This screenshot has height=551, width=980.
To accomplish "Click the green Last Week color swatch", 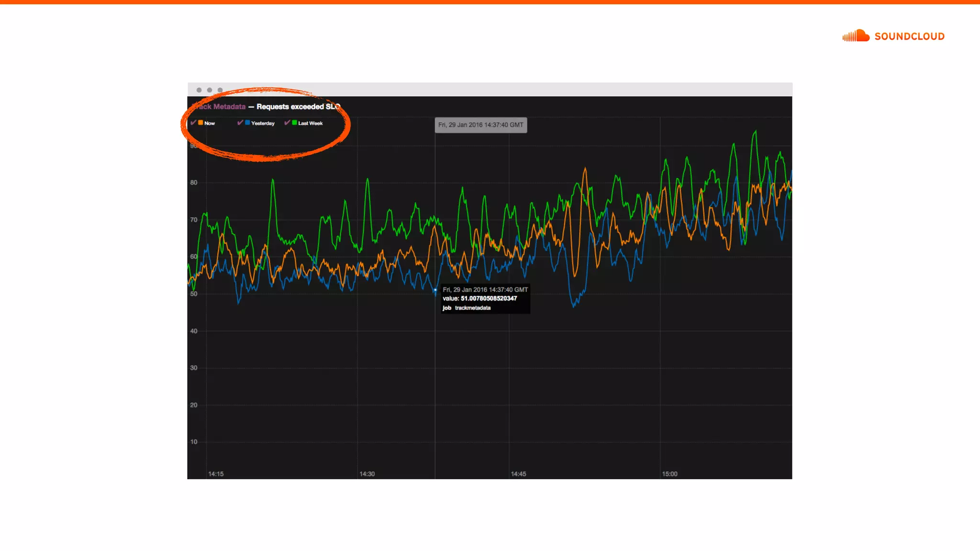I will (x=294, y=123).
